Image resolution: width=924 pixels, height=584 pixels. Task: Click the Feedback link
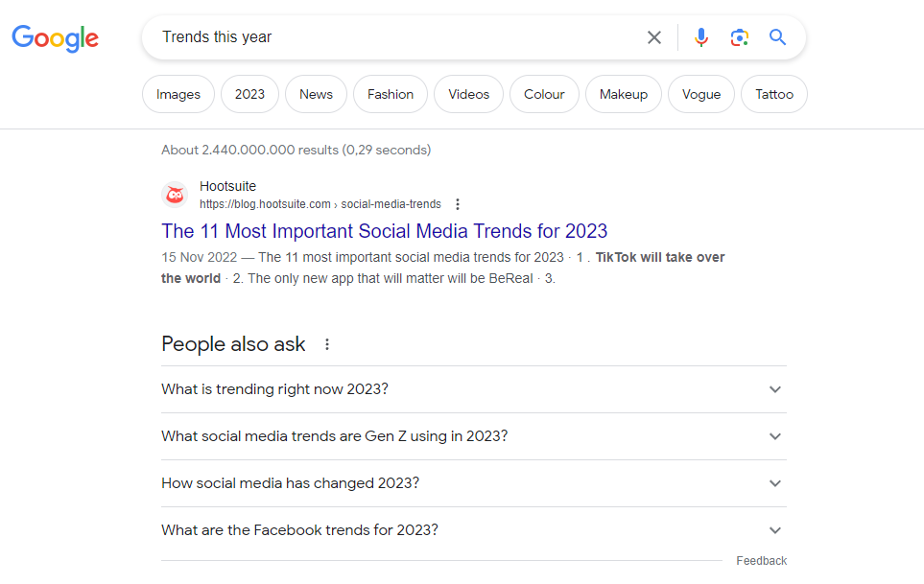click(761, 561)
